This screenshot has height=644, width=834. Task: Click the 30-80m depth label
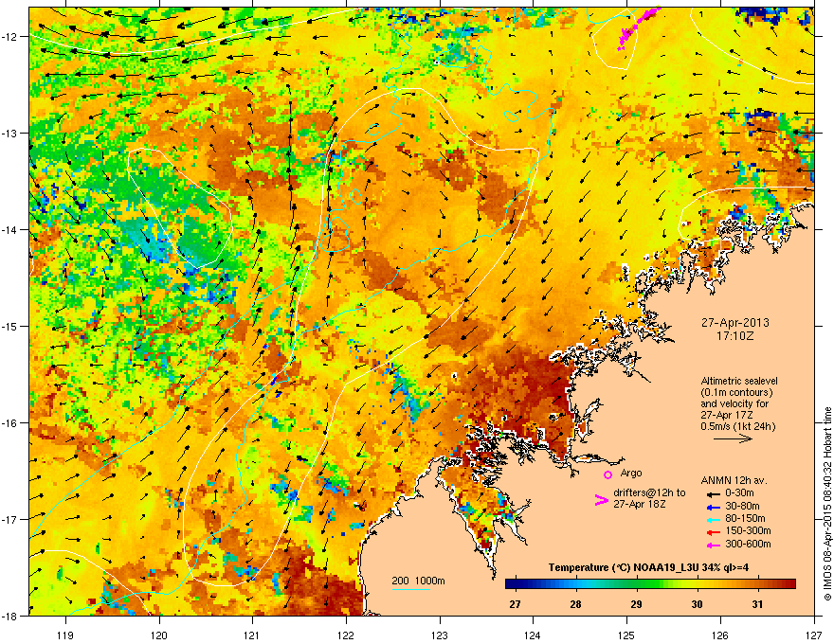[x=742, y=506]
